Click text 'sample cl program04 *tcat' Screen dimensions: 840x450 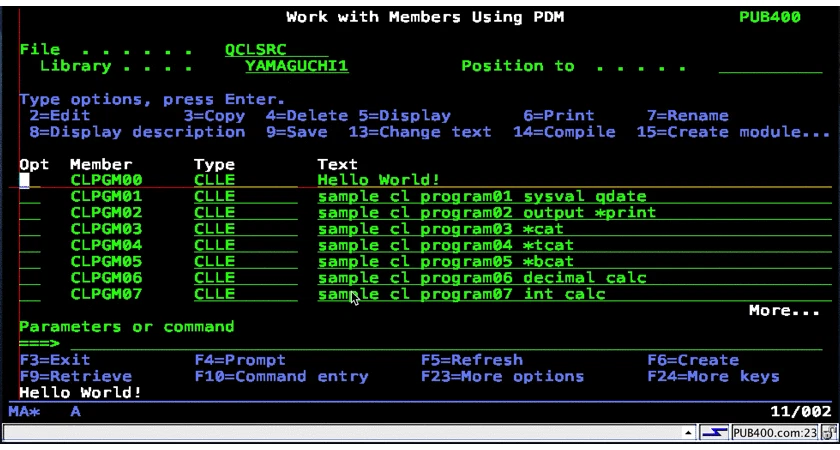pyautogui.click(x=446, y=245)
